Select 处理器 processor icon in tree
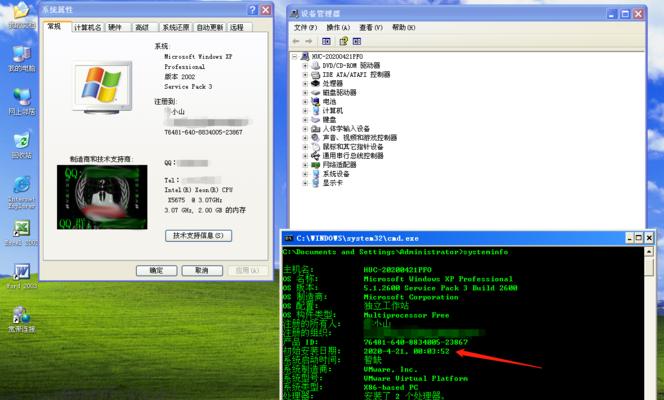664x400 pixels. coord(315,83)
